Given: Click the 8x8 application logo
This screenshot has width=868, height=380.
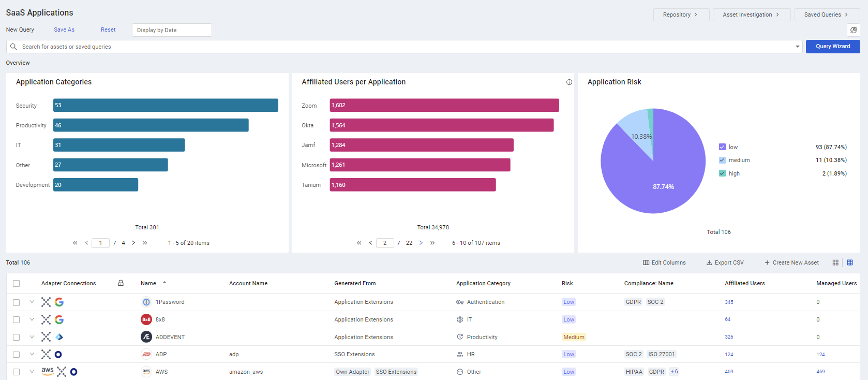Looking at the screenshot, I should [146, 319].
